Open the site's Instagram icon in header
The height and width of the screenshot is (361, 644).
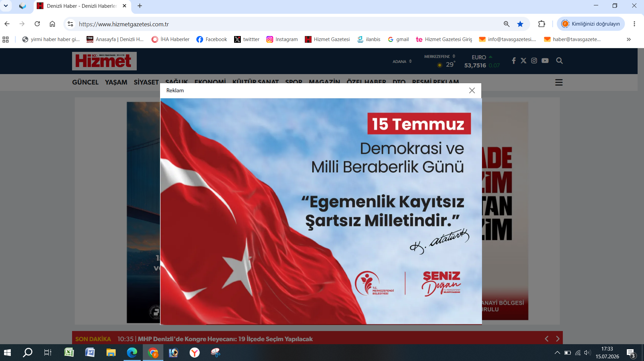[534, 61]
